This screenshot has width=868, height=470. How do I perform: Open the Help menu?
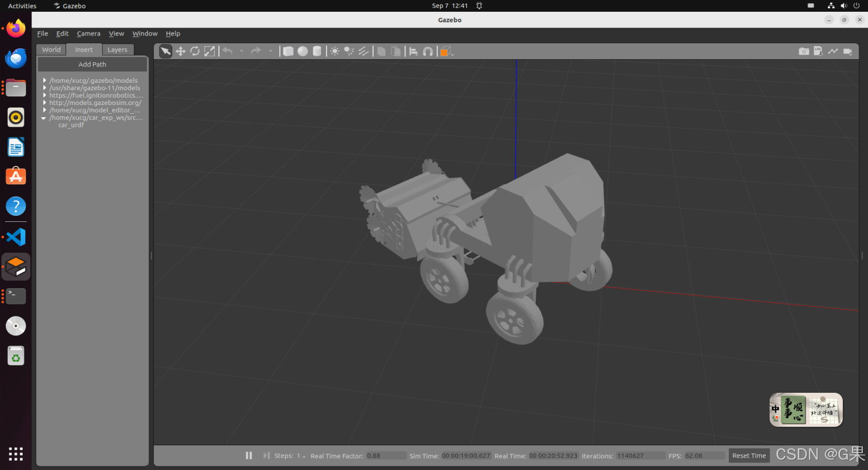click(173, 33)
